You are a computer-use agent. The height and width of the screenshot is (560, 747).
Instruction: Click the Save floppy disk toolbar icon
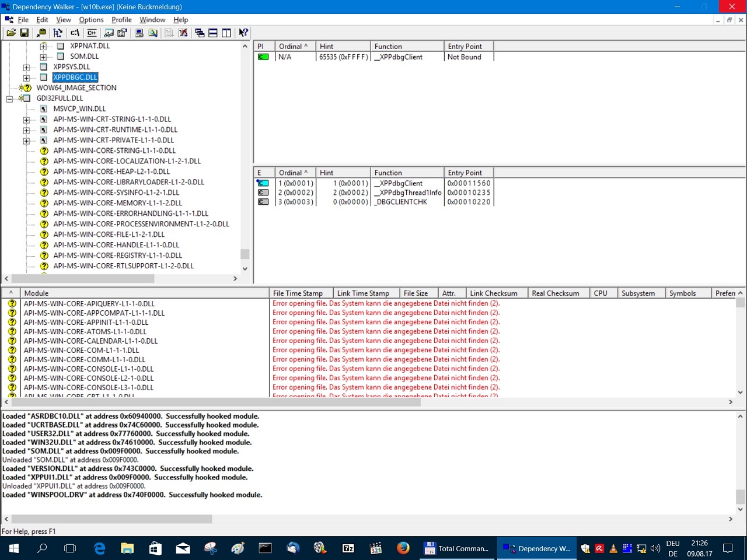[25, 33]
